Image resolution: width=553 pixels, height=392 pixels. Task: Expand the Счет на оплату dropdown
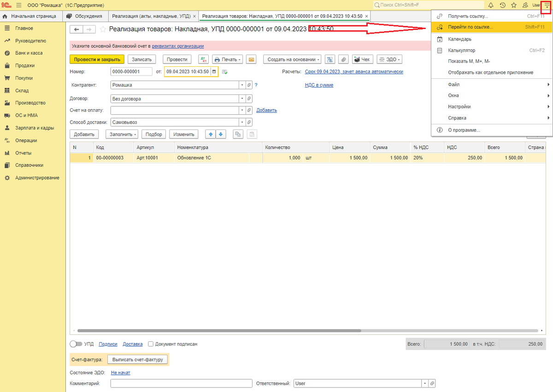(242, 111)
